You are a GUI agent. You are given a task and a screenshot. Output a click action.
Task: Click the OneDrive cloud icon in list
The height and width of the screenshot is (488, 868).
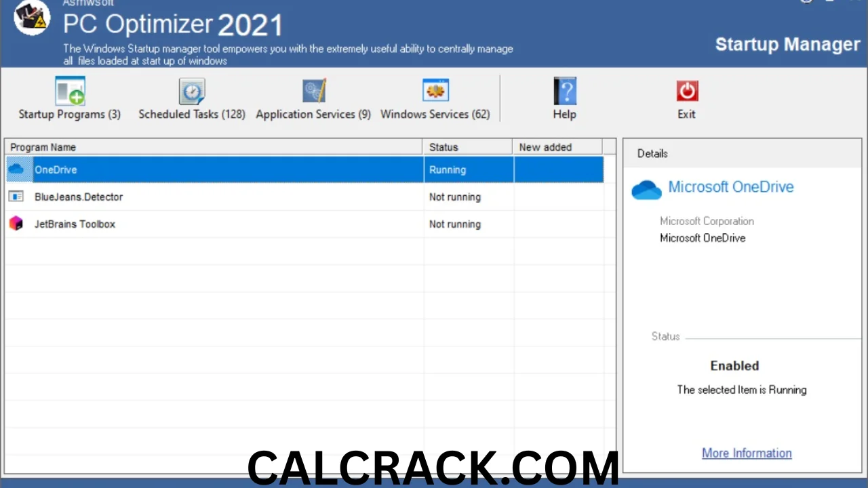tap(16, 169)
